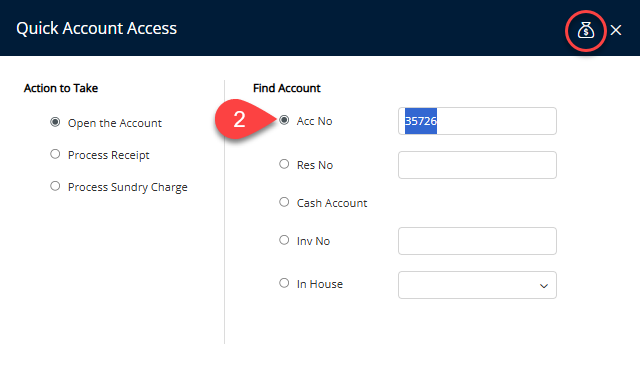This screenshot has height=368, width=640.
Task: Click the Acc No field containing 35726
Action: [477, 121]
